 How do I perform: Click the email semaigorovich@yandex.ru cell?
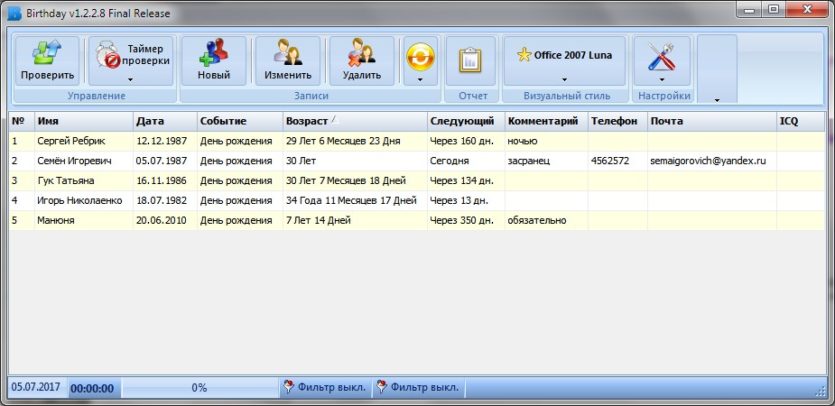[712, 161]
